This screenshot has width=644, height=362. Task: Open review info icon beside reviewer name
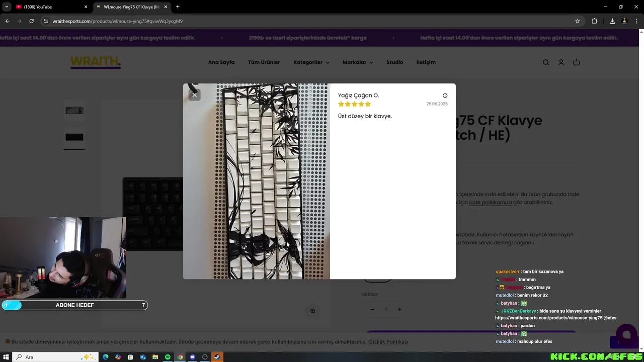point(445,96)
